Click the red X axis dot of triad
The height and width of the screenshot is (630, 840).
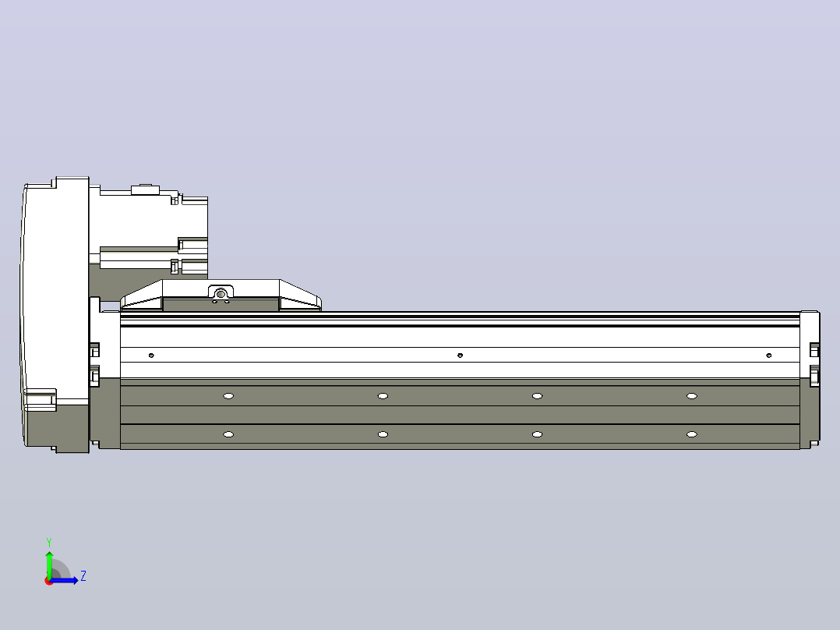click(48, 581)
